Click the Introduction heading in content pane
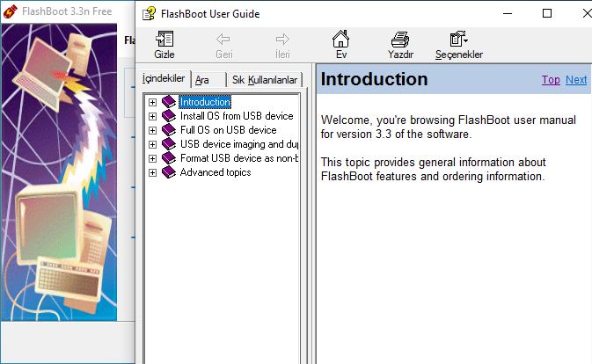 click(x=374, y=79)
